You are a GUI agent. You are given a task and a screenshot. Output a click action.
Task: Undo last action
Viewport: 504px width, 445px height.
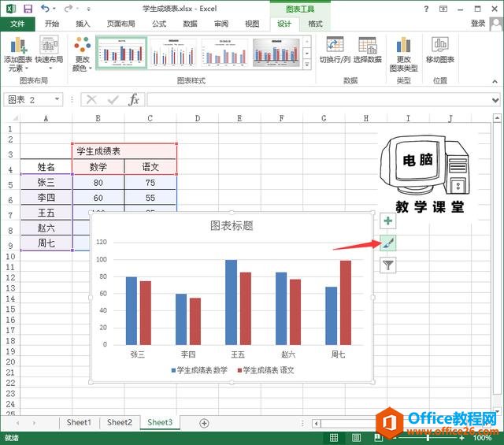pos(45,9)
